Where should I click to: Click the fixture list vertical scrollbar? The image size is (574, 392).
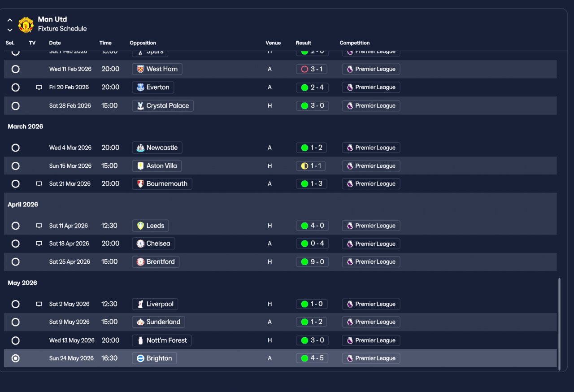coord(559,324)
